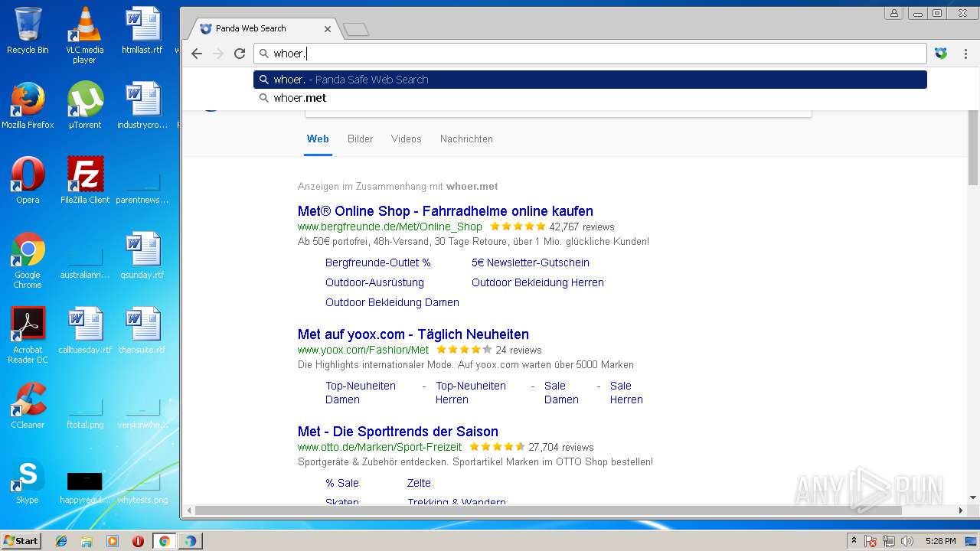
Task: Choose the 'whoer.met' suggestion
Action: (x=590, y=98)
